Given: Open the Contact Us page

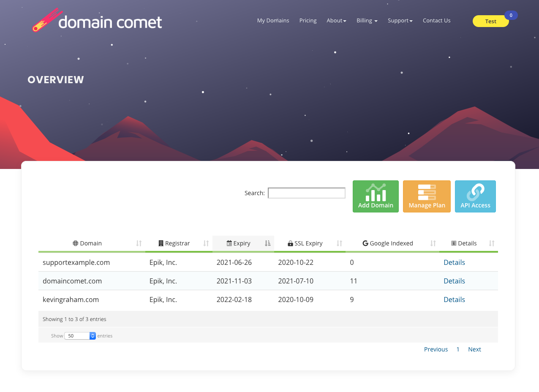Looking at the screenshot, I should pyautogui.click(x=436, y=20).
